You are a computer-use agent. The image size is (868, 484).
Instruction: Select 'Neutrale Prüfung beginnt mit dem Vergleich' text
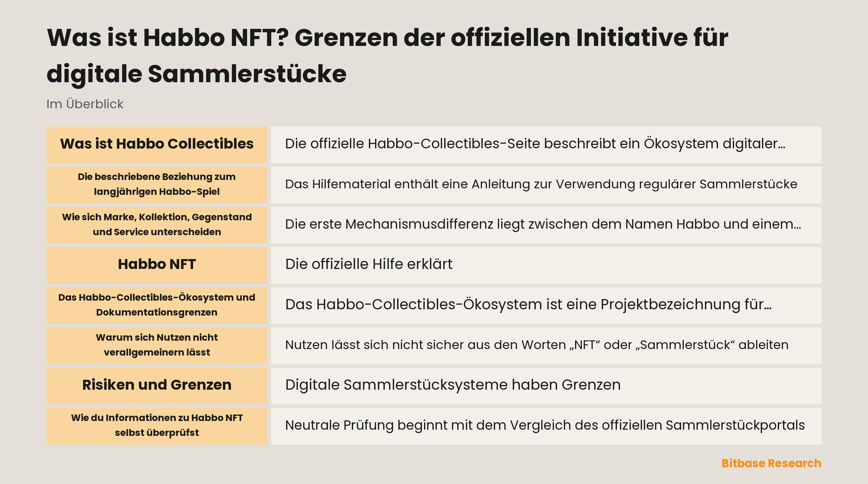[545, 425]
